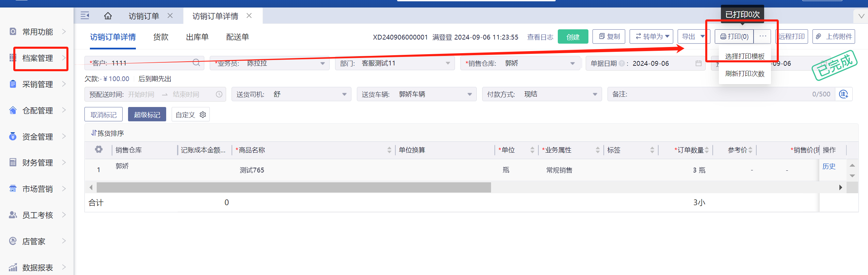The height and width of the screenshot is (275, 868).
Task: Expand the salesperson dropdown
Action: (x=322, y=63)
